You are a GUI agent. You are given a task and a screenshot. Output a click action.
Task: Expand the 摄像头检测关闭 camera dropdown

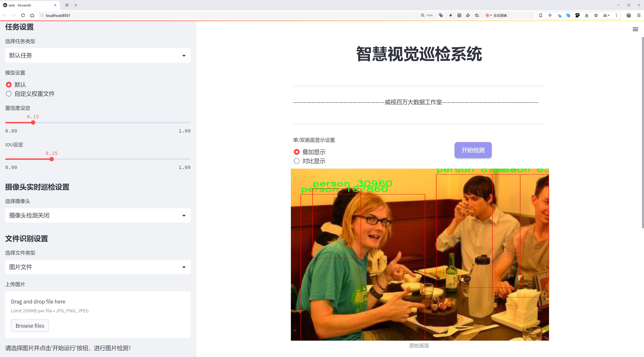pos(98,215)
